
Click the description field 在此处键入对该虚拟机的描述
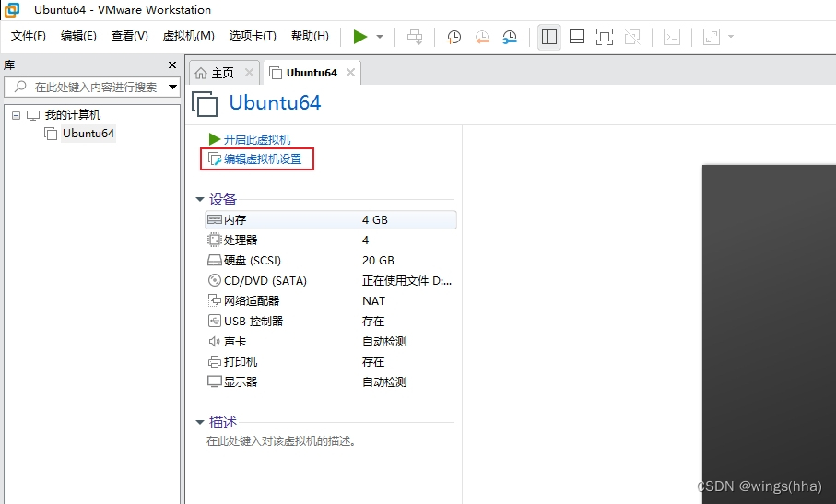pos(281,441)
